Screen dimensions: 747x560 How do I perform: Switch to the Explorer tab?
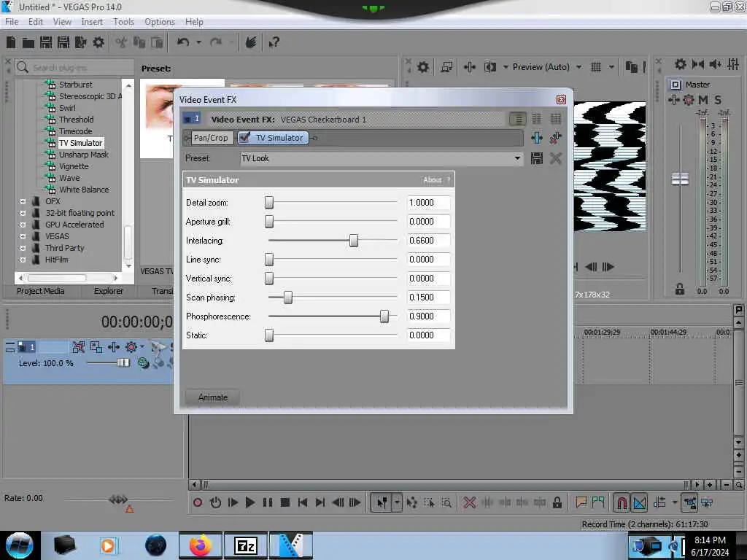click(x=108, y=291)
